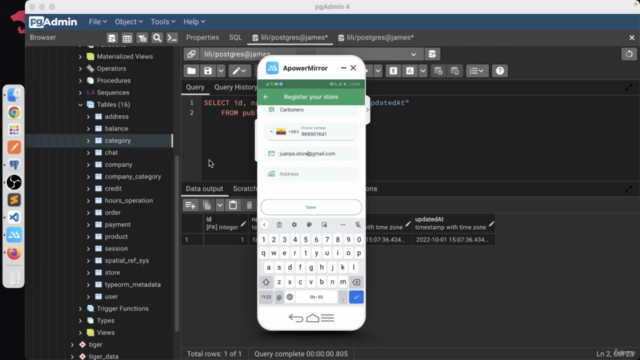The height and width of the screenshot is (360, 640).
Task: Click the Filtered Rows icon in Browser toolbar
Action: point(142,38)
